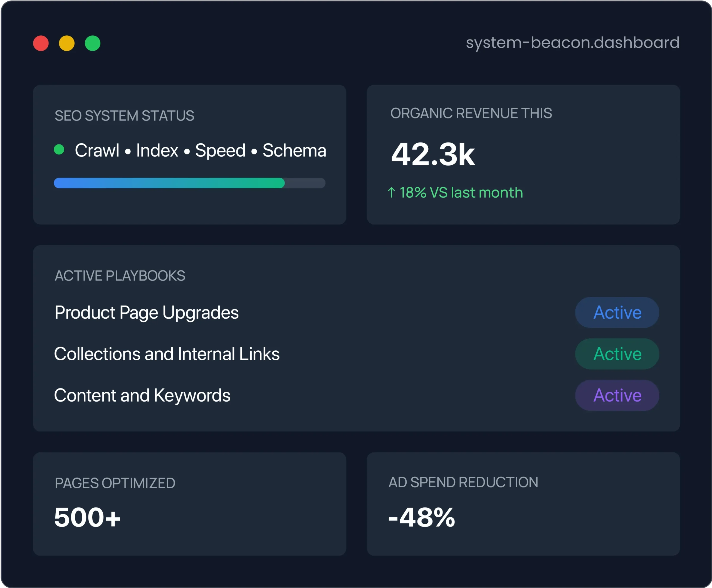Open the Product Page Upgrades playbook
This screenshot has height=588, width=712.
click(147, 312)
